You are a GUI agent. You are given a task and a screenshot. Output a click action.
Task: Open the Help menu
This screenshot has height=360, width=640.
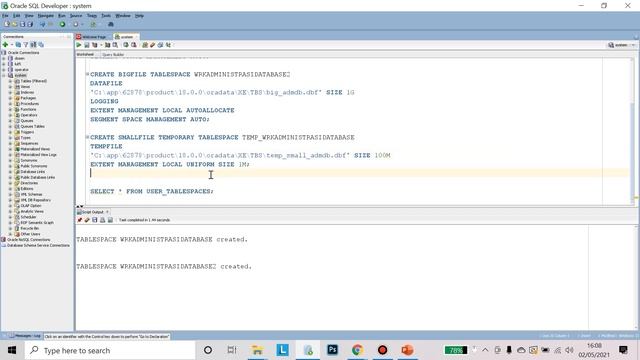click(139, 16)
